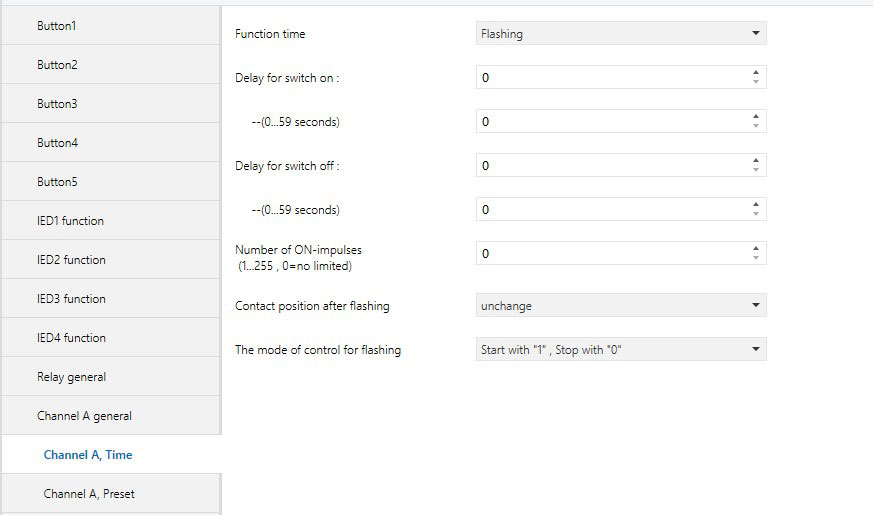Select the Channel A, Time tab
The height and width of the screenshot is (515, 873).
110,455
